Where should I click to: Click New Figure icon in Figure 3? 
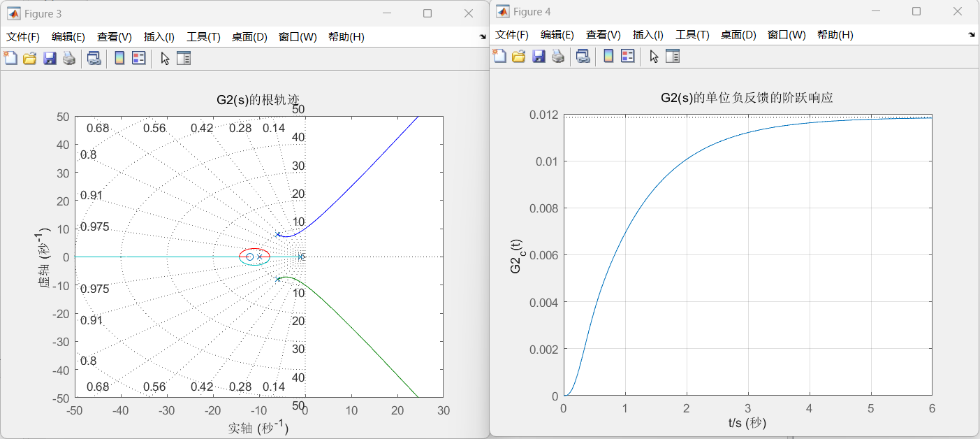click(10, 59)
